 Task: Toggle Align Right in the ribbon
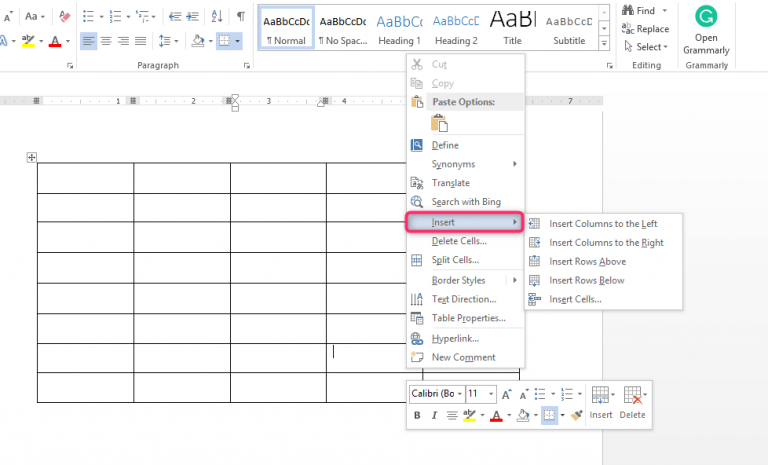[x=123, y=41]
